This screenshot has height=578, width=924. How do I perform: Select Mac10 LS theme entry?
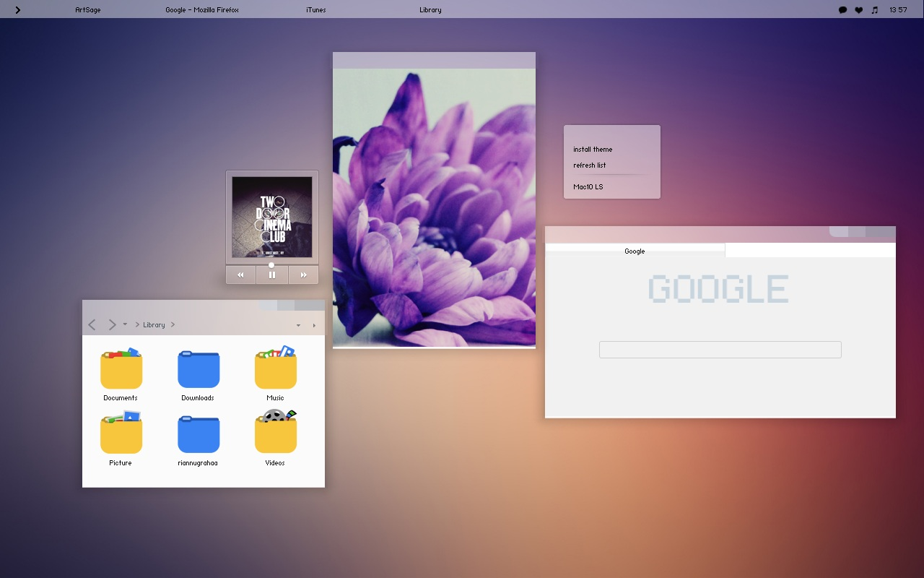[588, 187]
